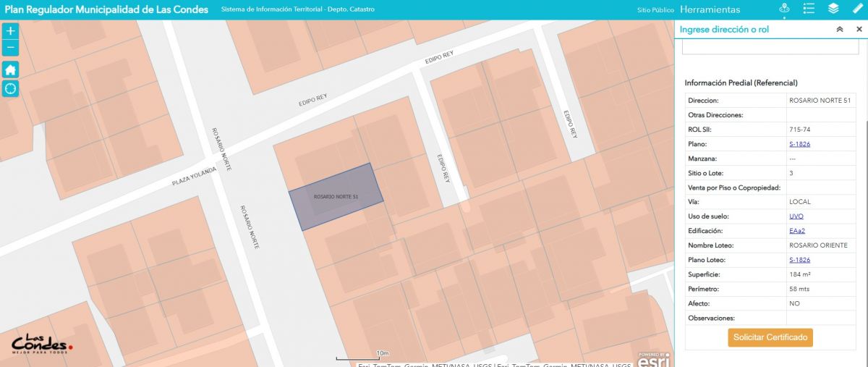
Task: Open the legend list widget
Action: 809,9
